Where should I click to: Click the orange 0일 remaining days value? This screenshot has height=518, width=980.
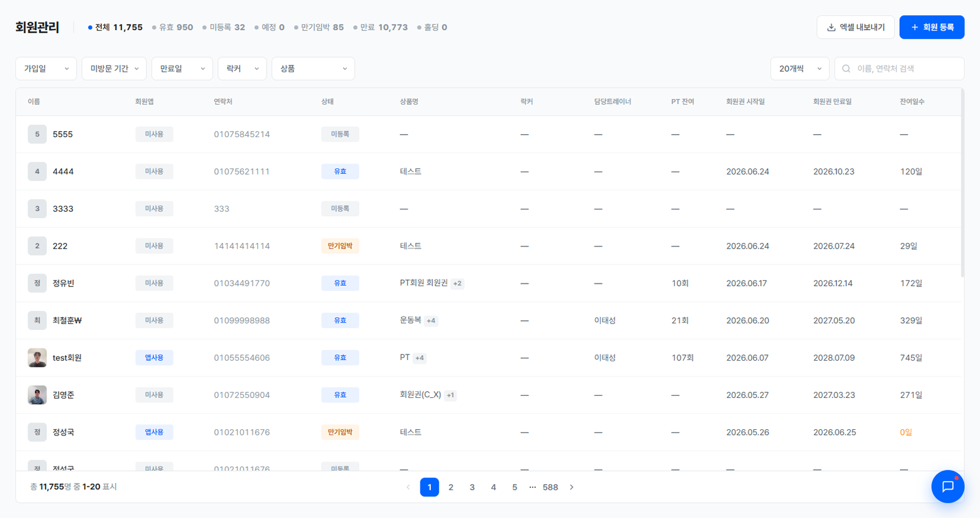[906, 432]
